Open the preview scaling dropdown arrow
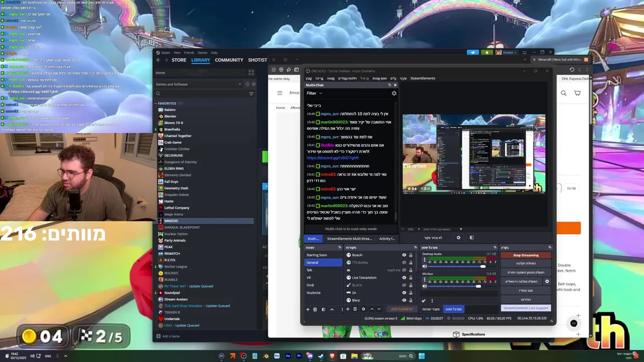The height and width of the screenshot is (362, 644). click(461, 229)
